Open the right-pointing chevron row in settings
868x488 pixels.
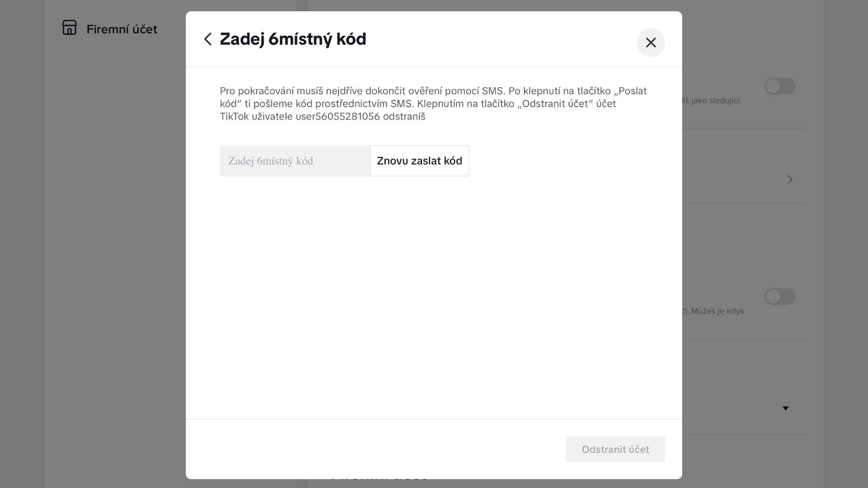click(x=790, y=179)
